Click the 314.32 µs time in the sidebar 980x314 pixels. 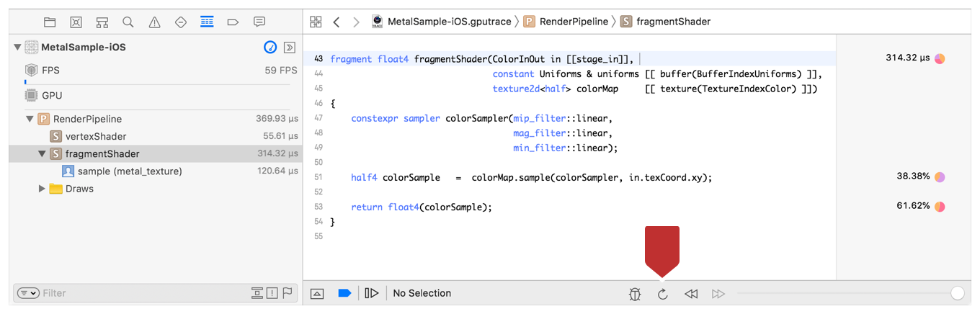tap(277, 153)
